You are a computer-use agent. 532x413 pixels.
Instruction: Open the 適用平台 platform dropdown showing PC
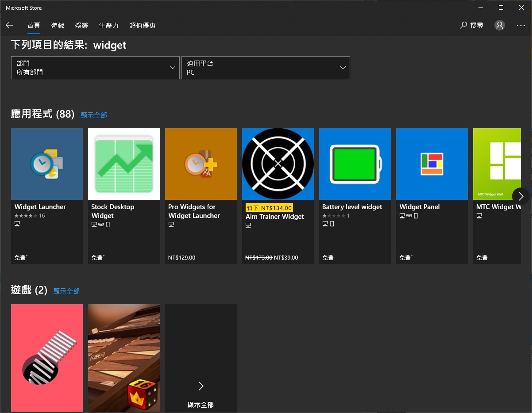266,67
